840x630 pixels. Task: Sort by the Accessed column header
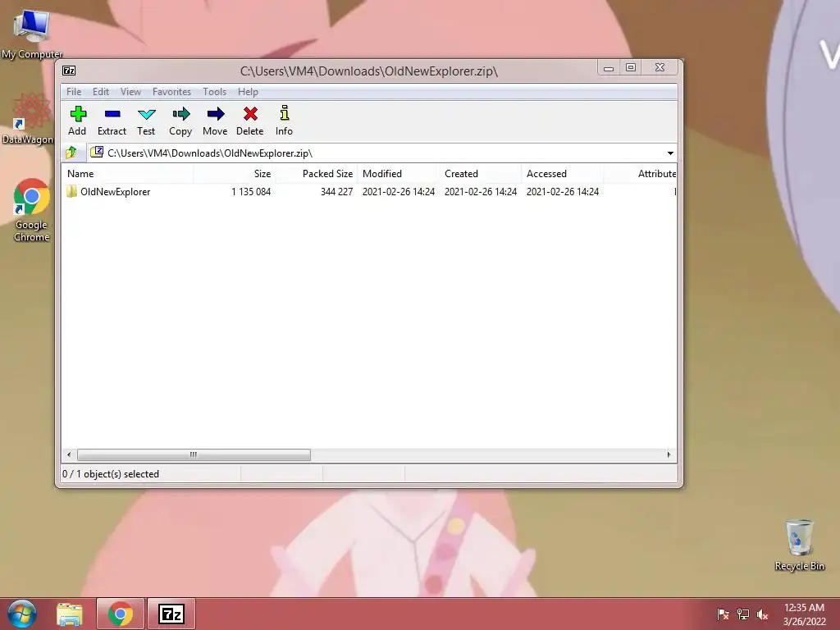click(562, 174)
